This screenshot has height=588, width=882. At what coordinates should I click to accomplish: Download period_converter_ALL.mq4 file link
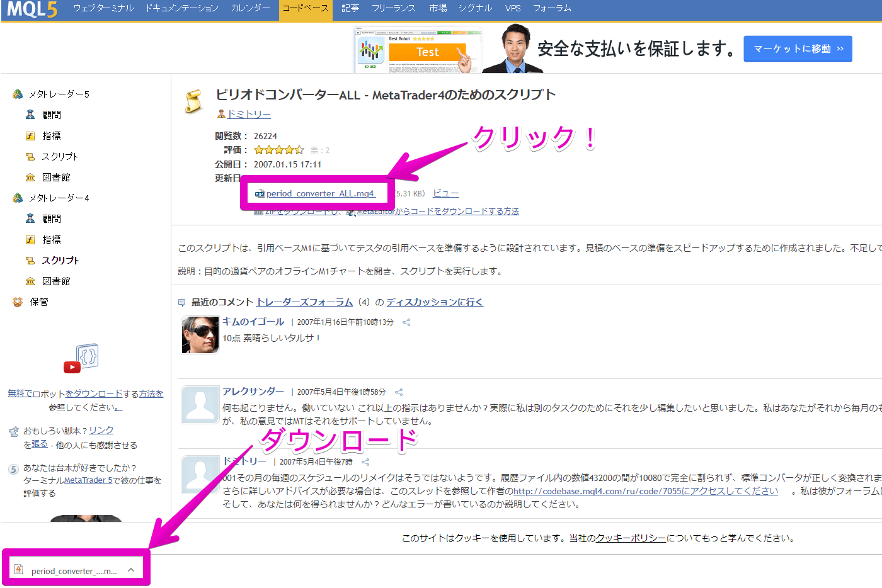[321, 193]
